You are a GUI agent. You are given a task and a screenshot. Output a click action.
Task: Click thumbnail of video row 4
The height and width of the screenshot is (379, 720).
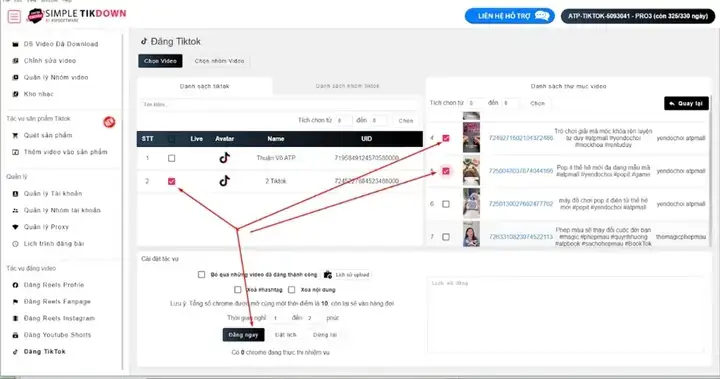[471, 137]
